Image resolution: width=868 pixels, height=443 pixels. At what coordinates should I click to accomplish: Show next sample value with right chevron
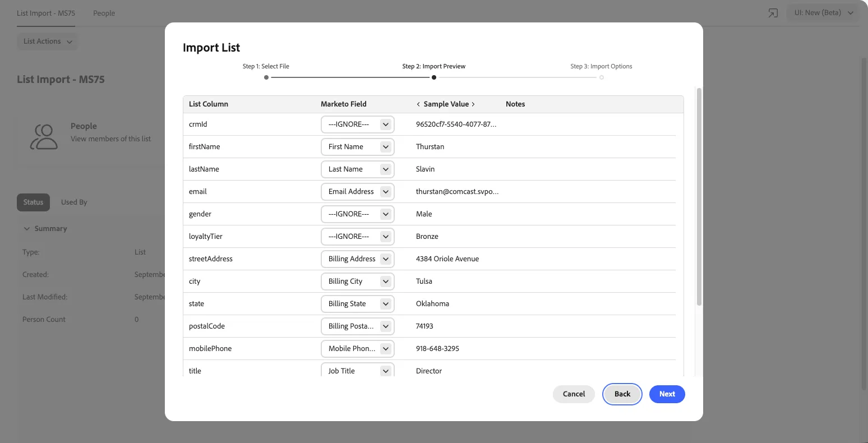click(473, 104)
